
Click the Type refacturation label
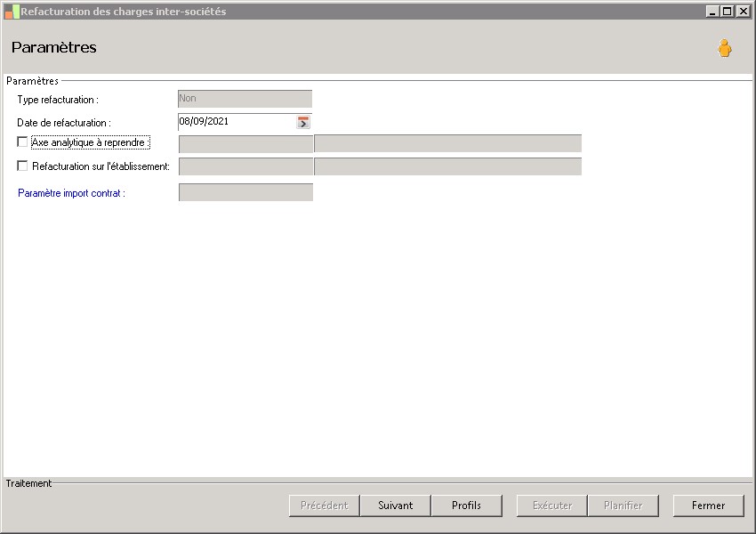(58, 100)
